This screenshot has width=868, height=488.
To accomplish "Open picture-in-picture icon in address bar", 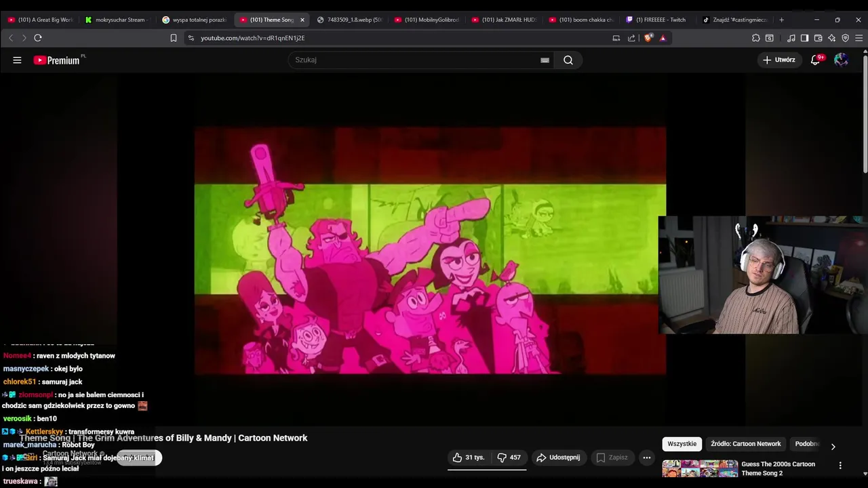I will 616,38.
